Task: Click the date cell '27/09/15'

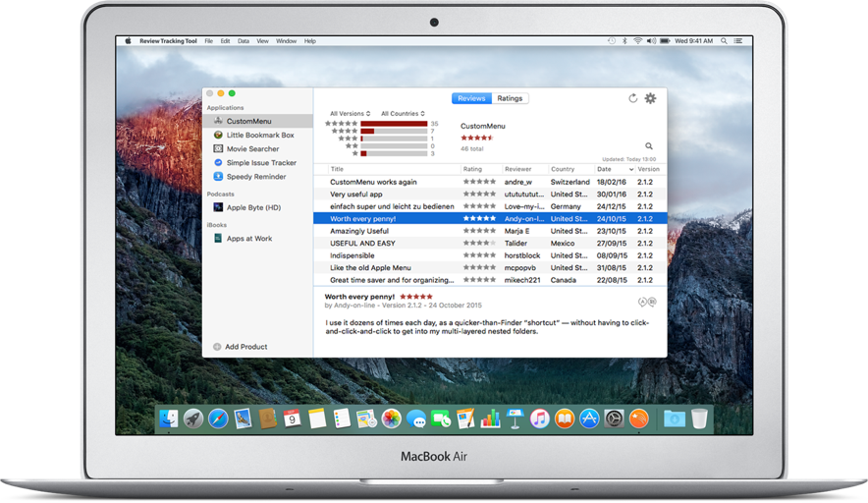Action: 612,244
